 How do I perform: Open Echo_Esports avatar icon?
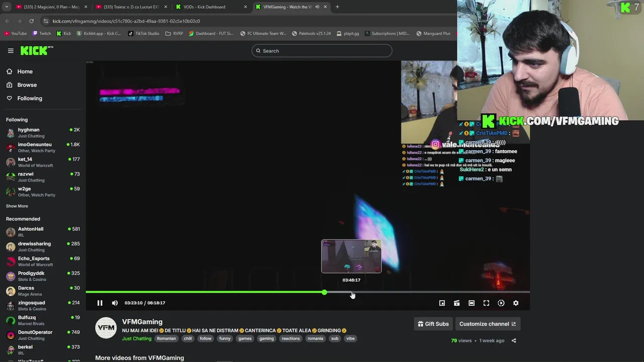[11, 261]
